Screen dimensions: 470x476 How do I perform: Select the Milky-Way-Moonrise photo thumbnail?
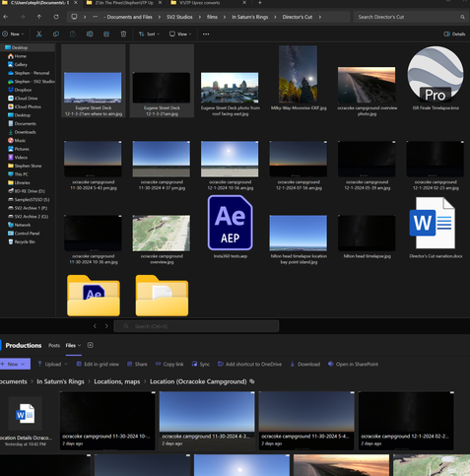pos(299,74)
